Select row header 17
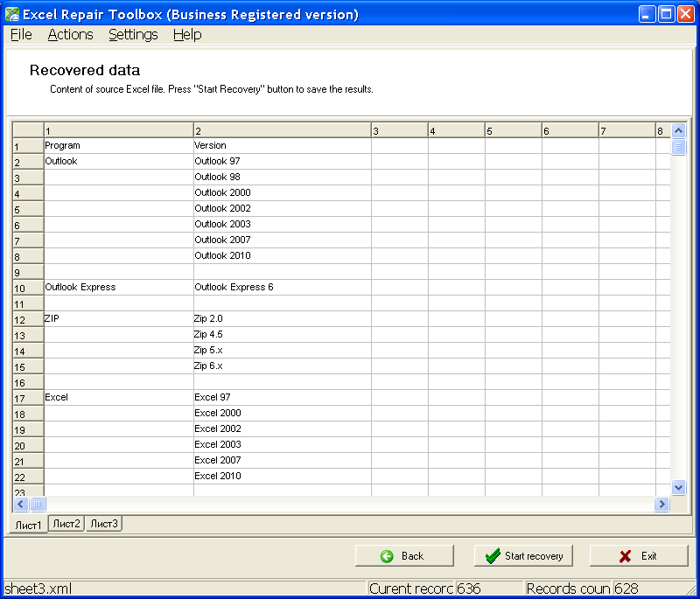This screenshot has width=700, height=599. [28, 398]
